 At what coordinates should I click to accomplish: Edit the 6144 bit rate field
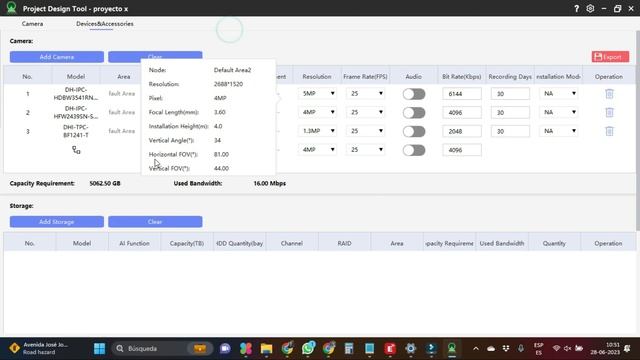pyautogui.click(x=462, y=94)
